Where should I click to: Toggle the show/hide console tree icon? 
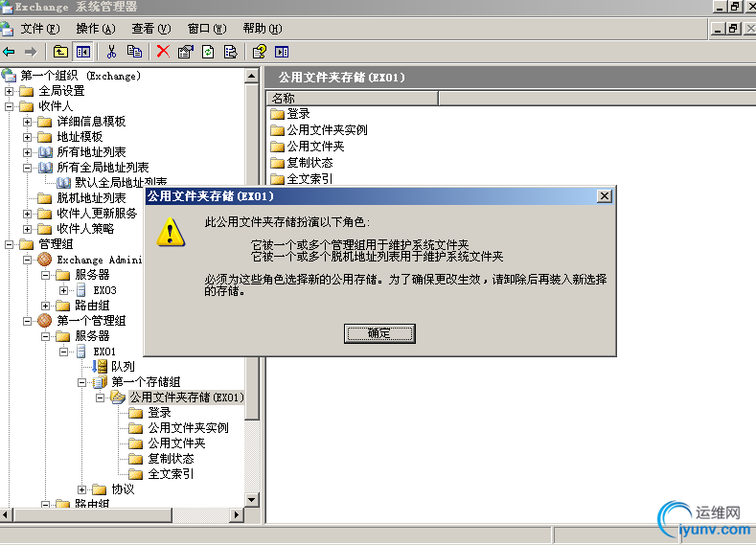pos(83,52)
